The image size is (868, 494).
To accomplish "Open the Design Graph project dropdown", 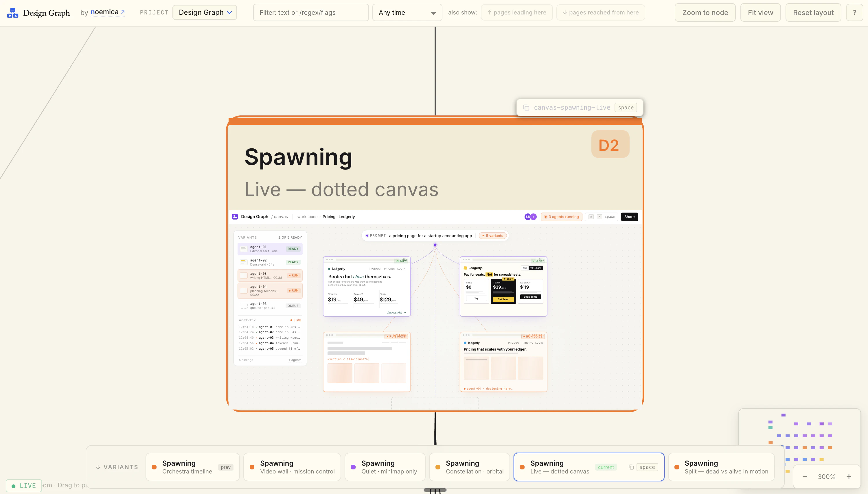I will [205, 12].
